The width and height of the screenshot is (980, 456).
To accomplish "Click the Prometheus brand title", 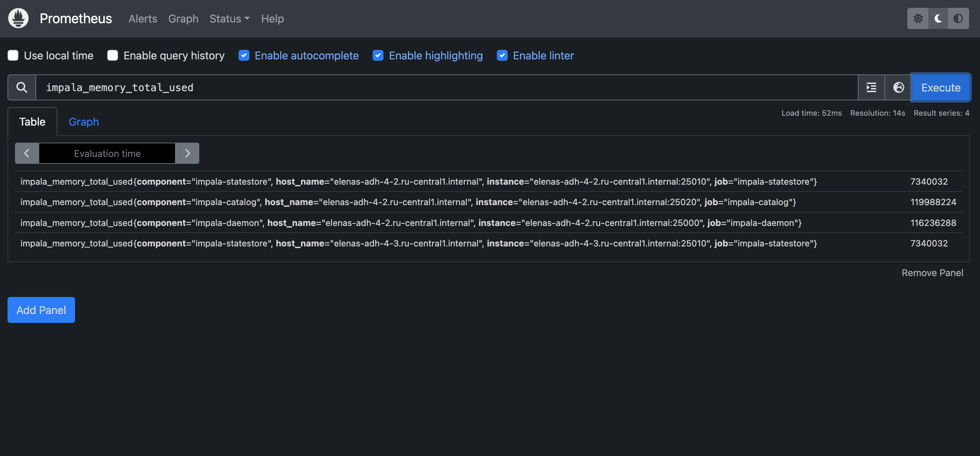I will point(76,19).
